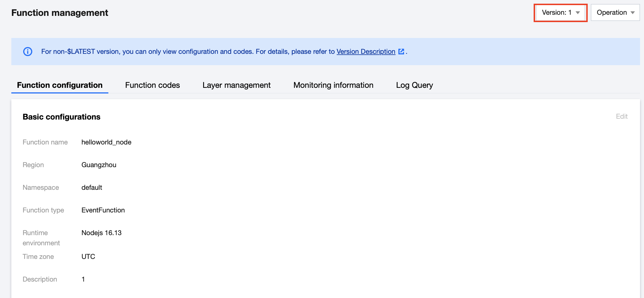Open the Monitoring information tab

coord(333,85)
